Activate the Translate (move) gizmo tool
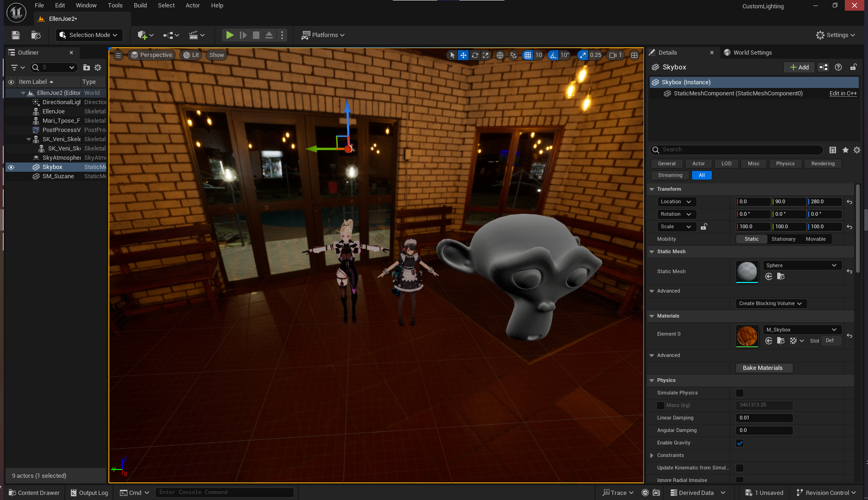This screenshot has width=868, height=500. (463, 55)
